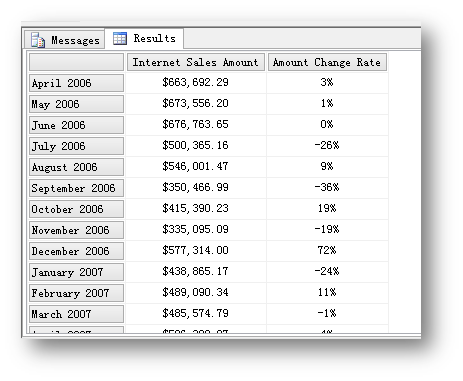Click the Results grid icon
463x381 pixels.
[x=120, y=38]
